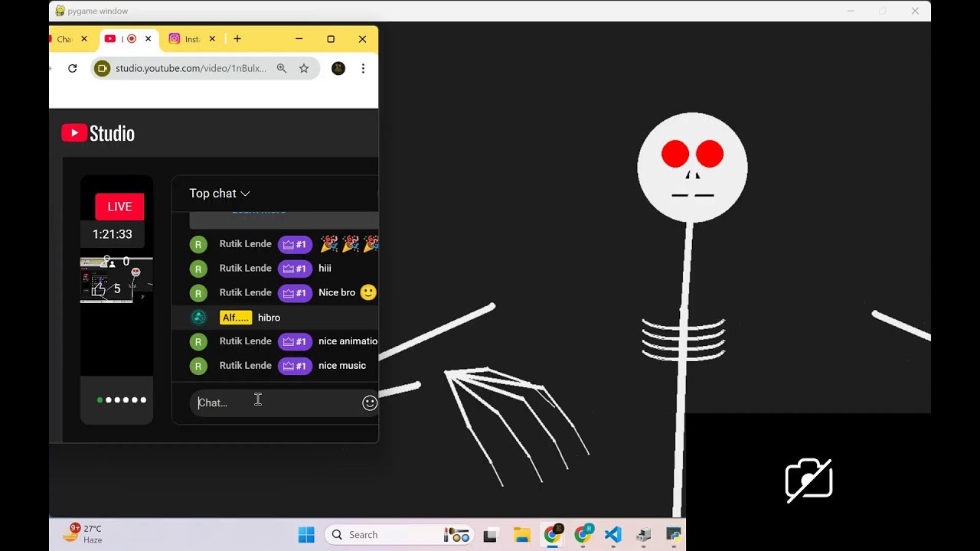Image resolution: width=980 pixels, height=551 pixels.
Task: Click the camera-off icon in pygame window
Action: [x=809, y=480]
